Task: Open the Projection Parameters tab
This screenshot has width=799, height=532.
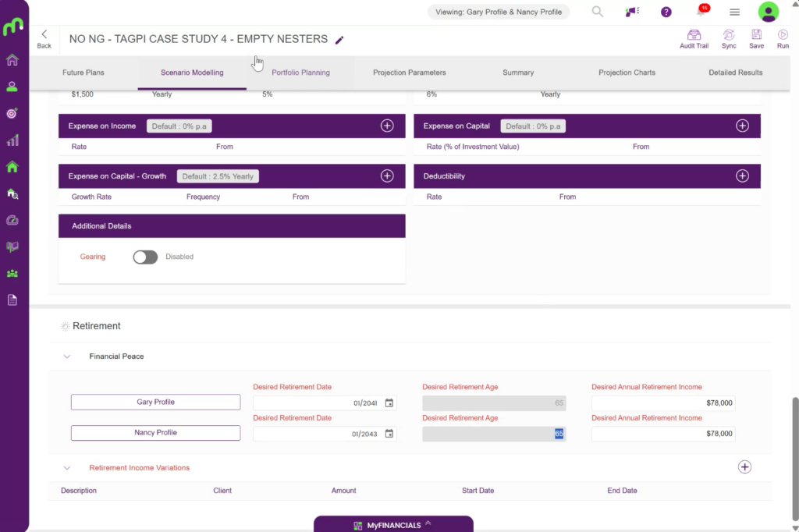Action: click(409, 73)
